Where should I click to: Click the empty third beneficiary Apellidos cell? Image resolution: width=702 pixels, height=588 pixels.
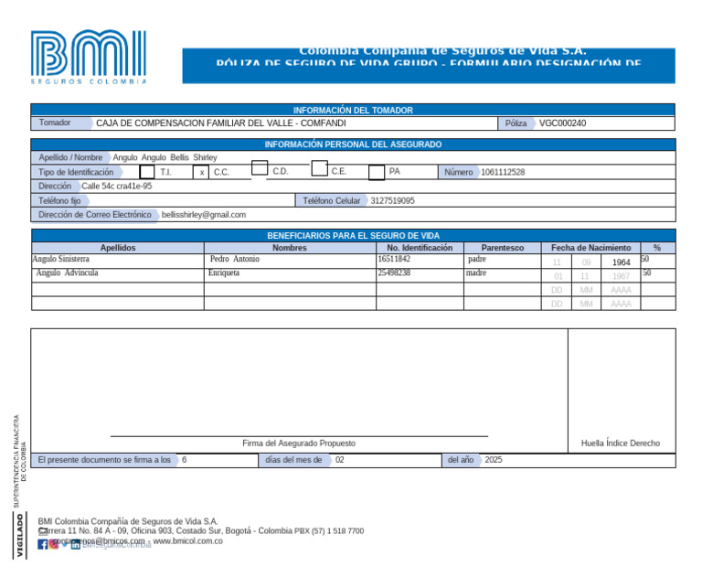coord(118,290)
